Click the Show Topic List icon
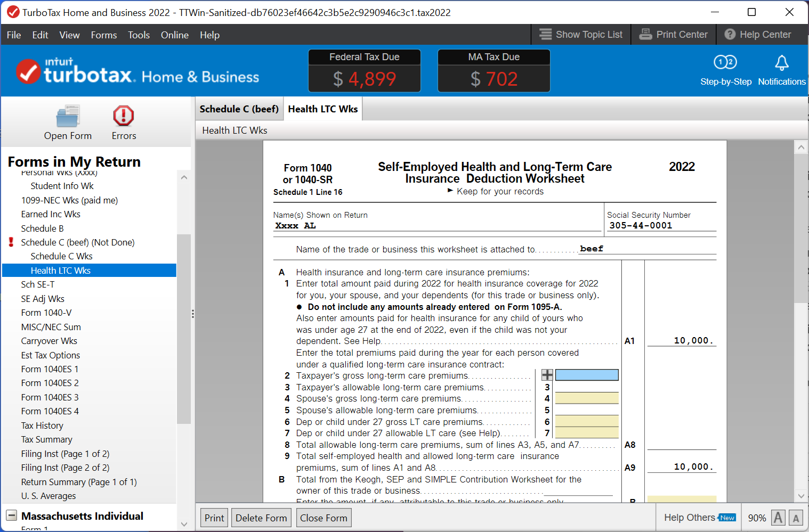 (545, 34)
